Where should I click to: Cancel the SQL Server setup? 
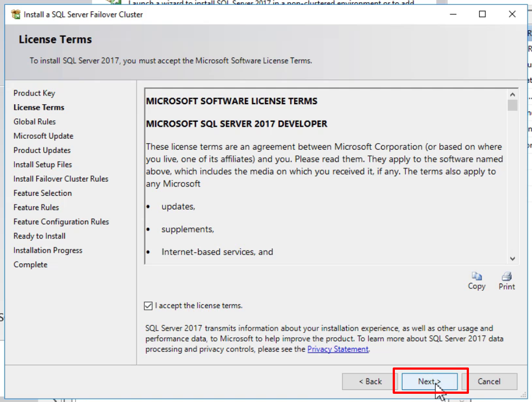point(489,381)
